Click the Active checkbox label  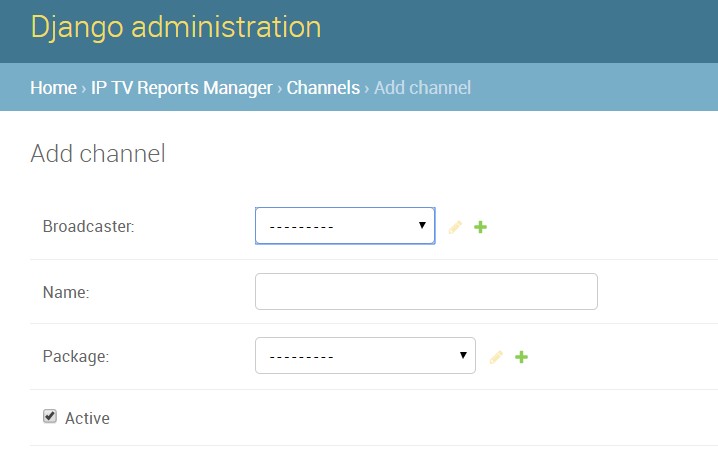[x=87, y=418]
